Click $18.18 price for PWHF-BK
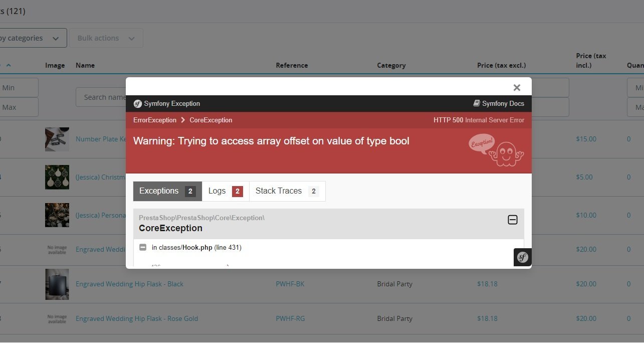 487,284
